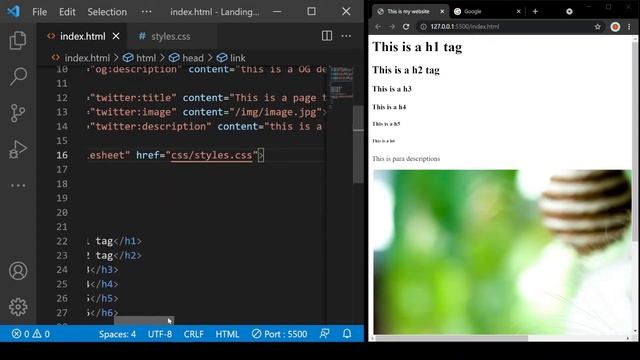
Task: Change indentation via Spaces: 4
Action: [x=117, y=334]
